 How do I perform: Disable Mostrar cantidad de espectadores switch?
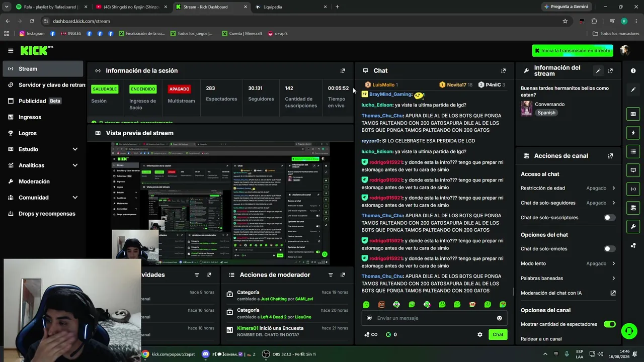pyautogui.click(x=609, y=324)
